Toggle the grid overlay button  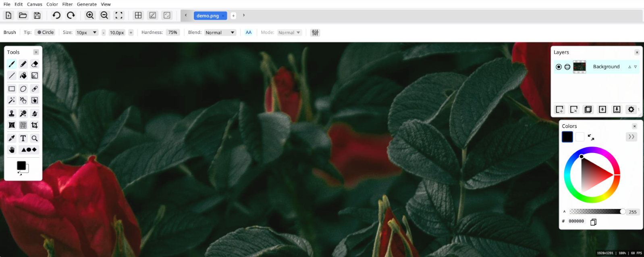coord(138,15)
